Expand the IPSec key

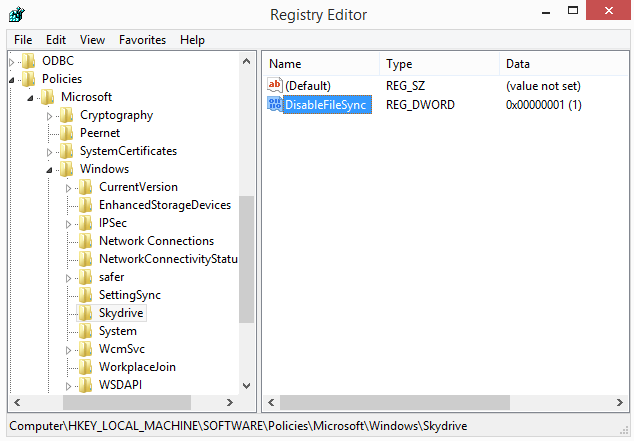click(68, 224)
